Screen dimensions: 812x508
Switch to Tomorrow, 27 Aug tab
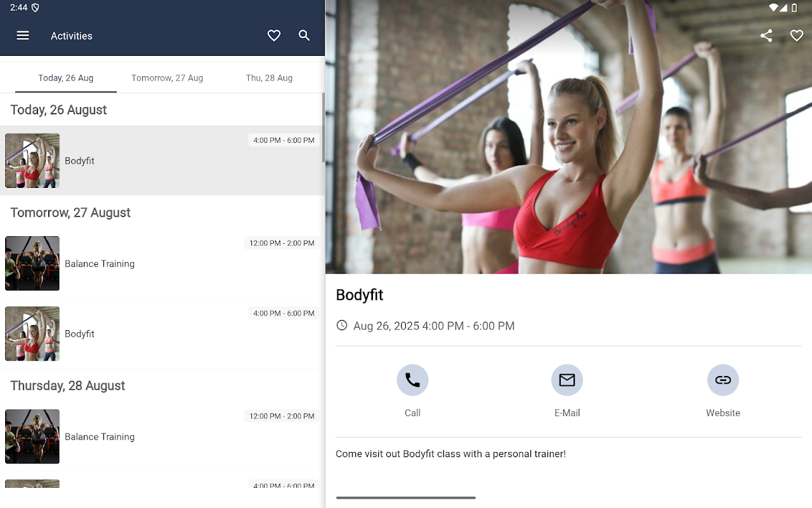[x=167, y=77]
